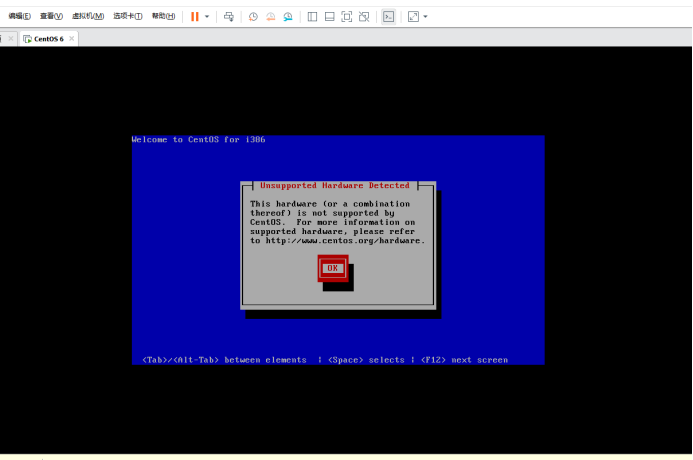Screen dimensions: 693x460
Task: Pause the virtual machine
Action: (194, 17)
